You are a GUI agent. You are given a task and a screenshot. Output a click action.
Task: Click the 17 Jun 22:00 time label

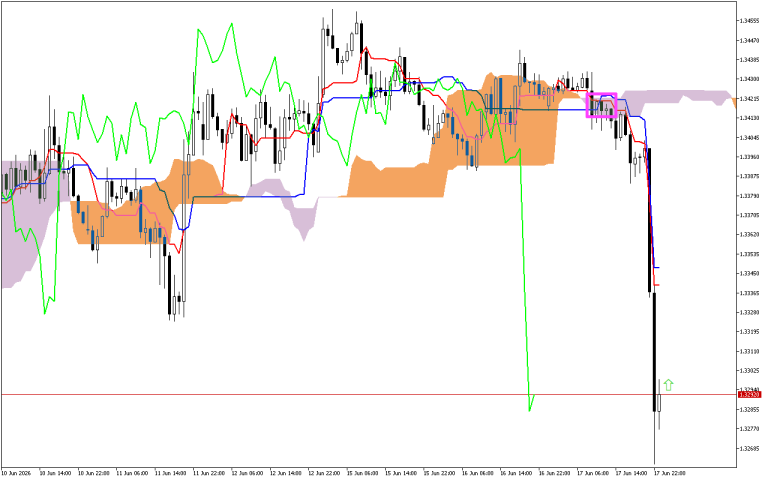(670, 473)
